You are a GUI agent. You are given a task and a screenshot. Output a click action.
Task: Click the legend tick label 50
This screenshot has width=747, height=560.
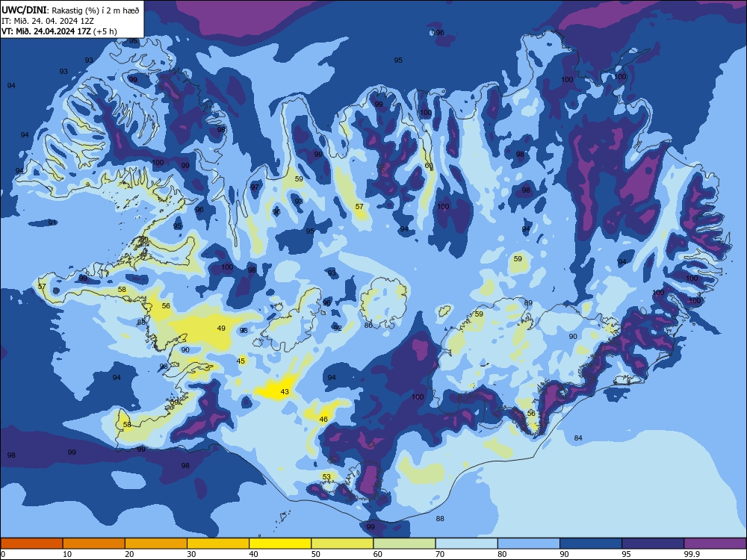(315, 554)
